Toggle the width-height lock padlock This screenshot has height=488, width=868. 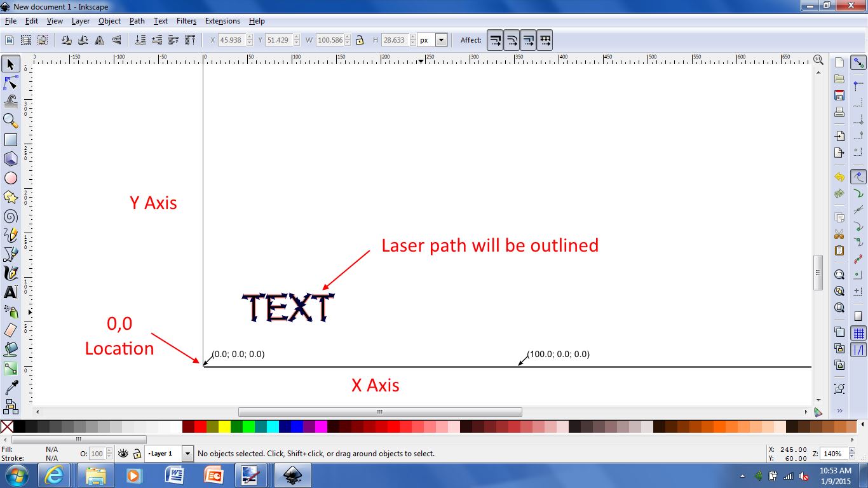coord(358,39)
